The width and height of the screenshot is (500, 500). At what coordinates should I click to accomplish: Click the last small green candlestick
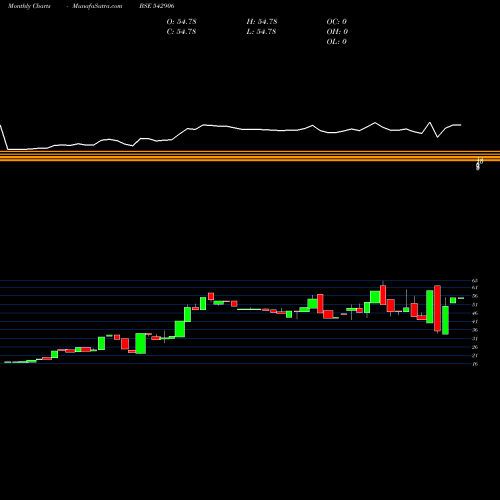coord(461,298)
